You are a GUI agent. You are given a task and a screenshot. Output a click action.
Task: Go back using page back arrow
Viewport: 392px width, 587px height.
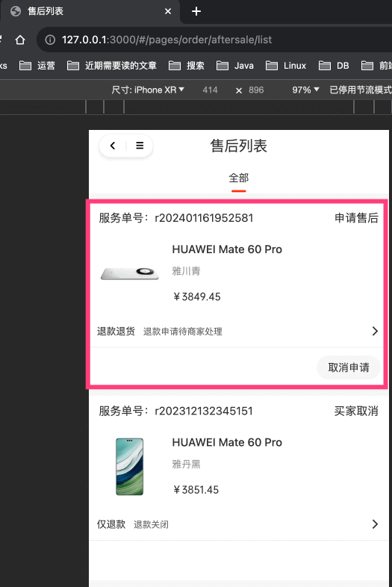point(113,146)
